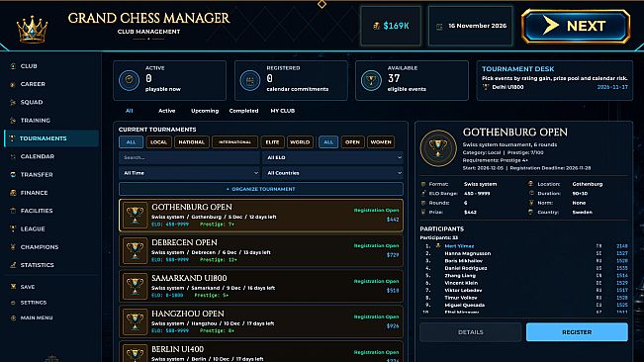The height and width of the screenshot is (362, 644).
Task: Click participant Zhang Liang
Action: [460, 275]
